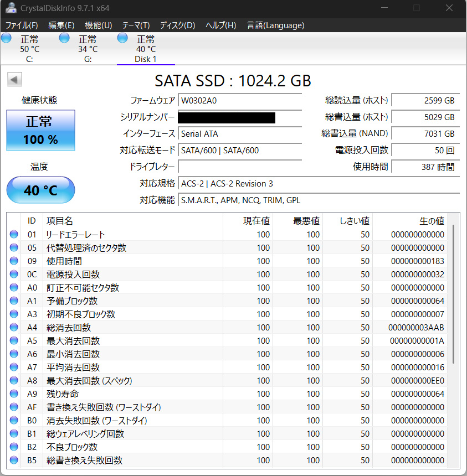Click status orb for disk C:

6,38
